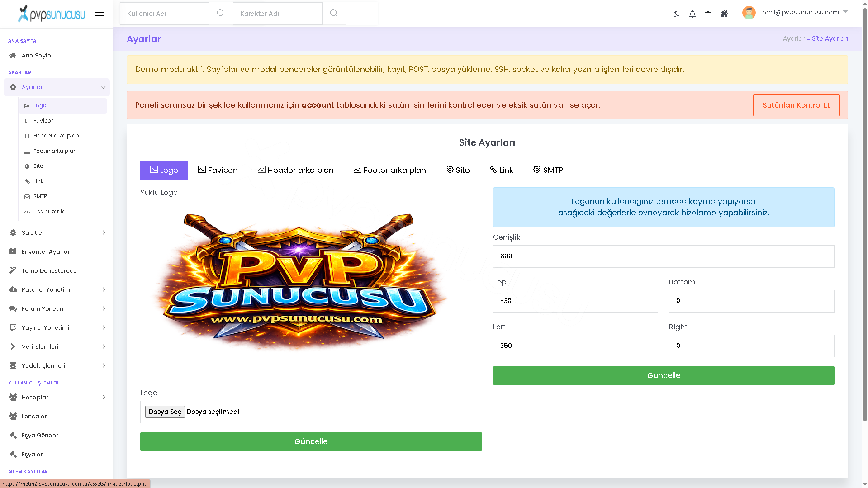The image size is (868, 488).
Task: Switch to the Favicon tab
Action: coord(218,170)
